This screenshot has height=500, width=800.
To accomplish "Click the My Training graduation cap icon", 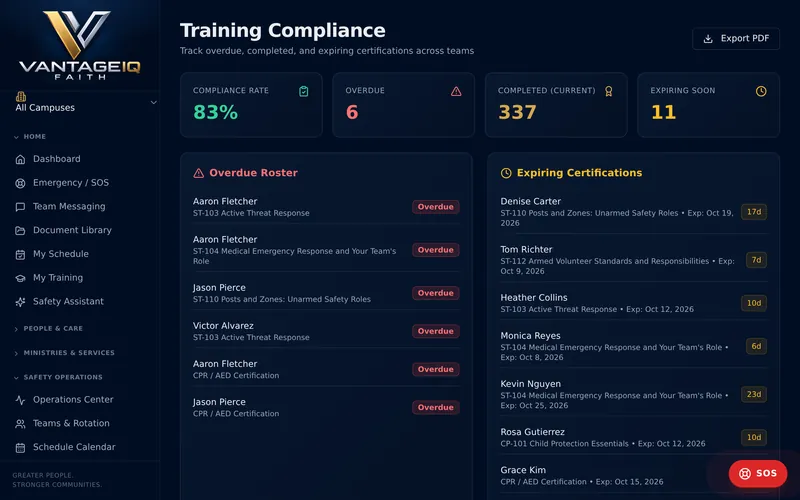I will pos(20,278).
